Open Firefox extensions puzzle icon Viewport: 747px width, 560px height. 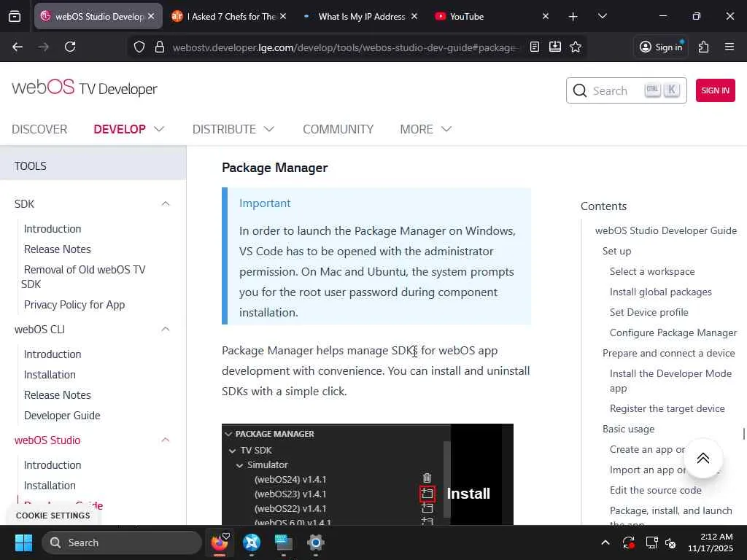click(704, 47)
